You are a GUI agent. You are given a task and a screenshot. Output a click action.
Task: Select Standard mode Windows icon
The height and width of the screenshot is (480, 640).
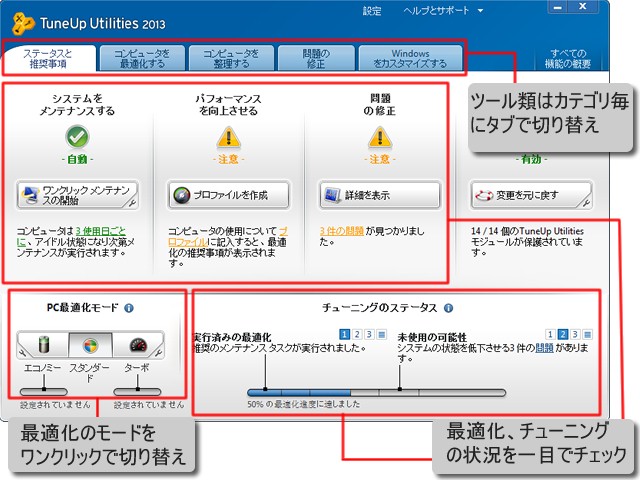pos(90,345)
